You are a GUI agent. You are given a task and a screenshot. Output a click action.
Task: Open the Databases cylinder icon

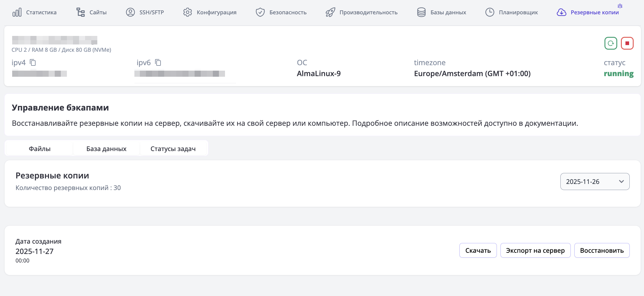(x=421, y=12)
